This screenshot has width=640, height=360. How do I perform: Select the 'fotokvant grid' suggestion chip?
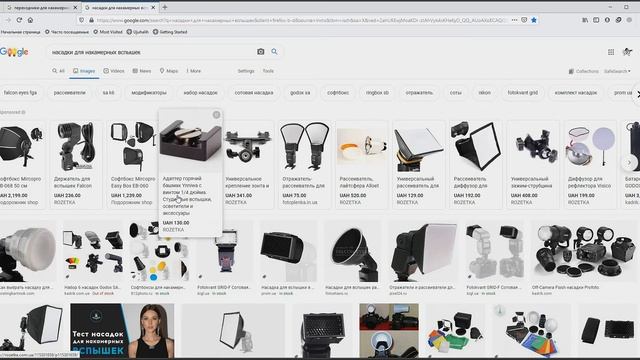[x=522, y=93]
